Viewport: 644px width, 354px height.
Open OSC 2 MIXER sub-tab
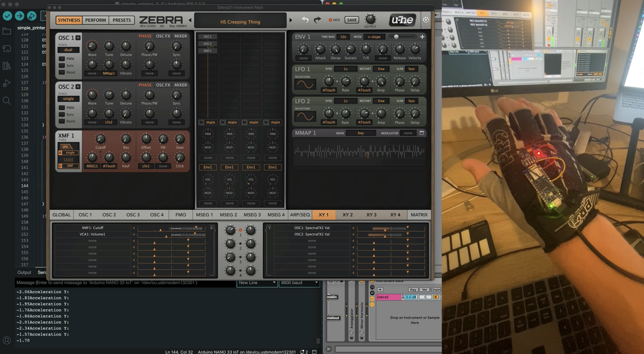point(180,85)
